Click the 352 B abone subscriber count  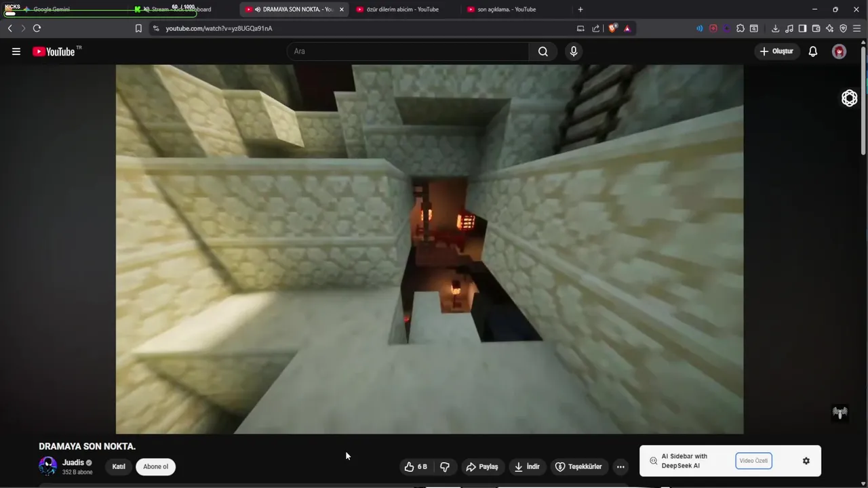pyautogui.click(x=77, y=472)
